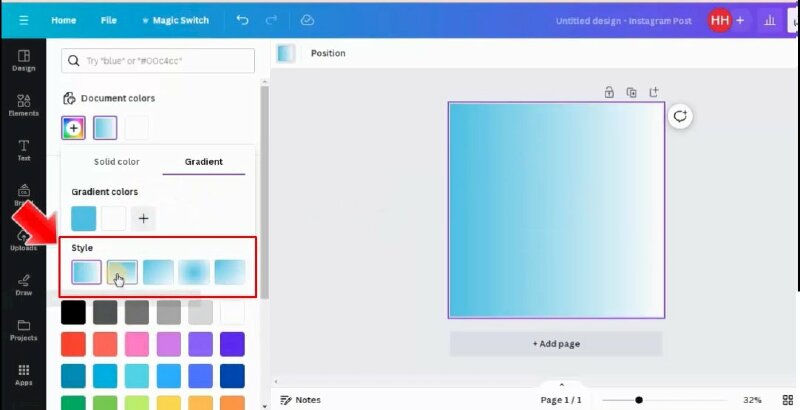Screen dimensions: 800x410
Task: Open the Notes panel
Action: tap(301, 400)
